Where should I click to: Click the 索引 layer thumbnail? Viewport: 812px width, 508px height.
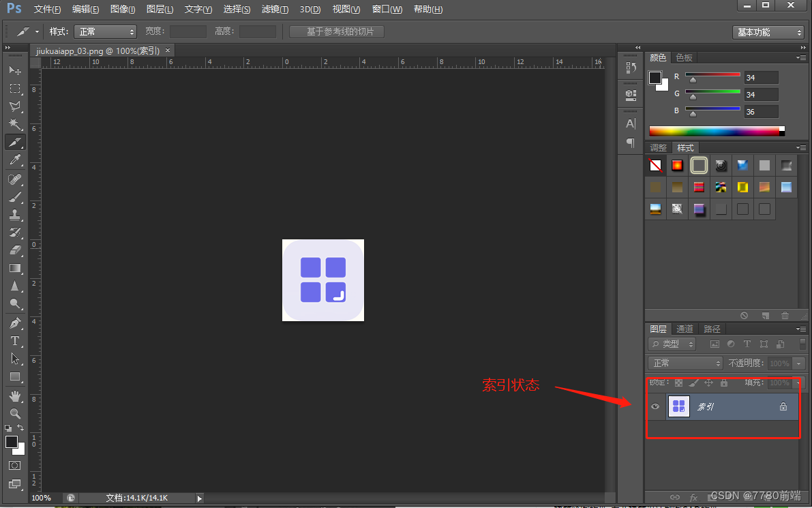[x=679, y=406]
